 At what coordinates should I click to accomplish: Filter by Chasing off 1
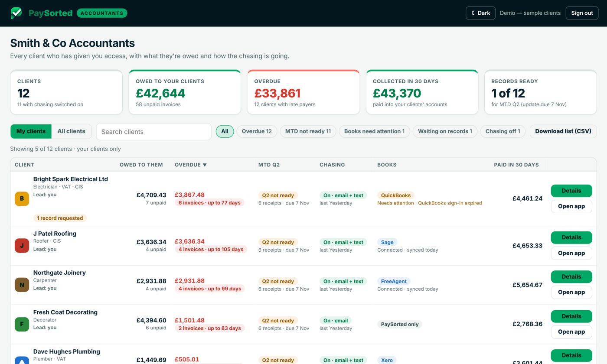click(x=503, y=131)
